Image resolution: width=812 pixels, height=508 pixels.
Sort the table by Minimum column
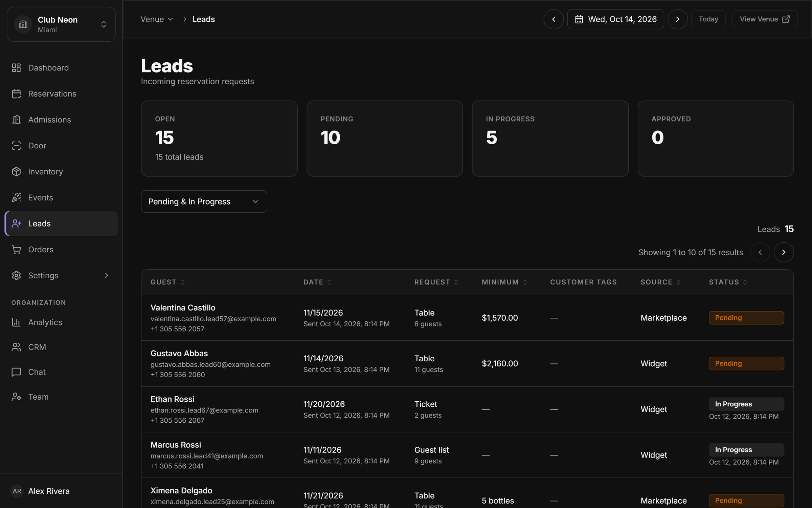coord(504,282)
